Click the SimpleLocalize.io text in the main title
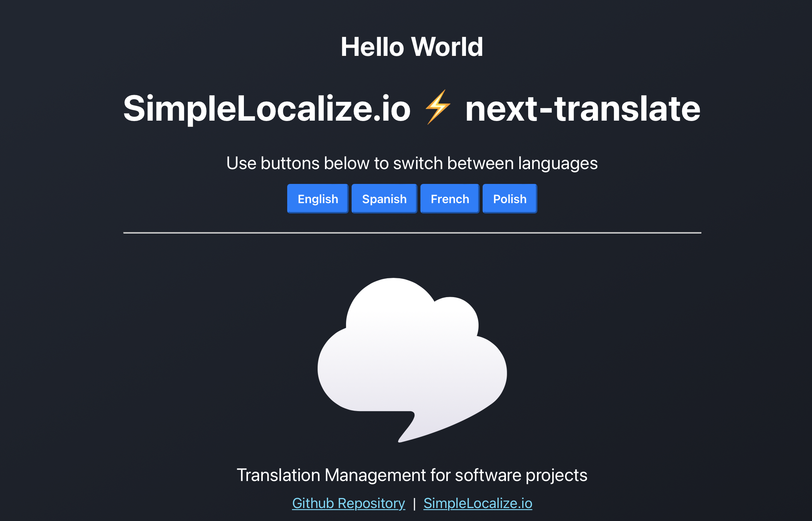This screenshot has height=521, width=812. (267, 108)
